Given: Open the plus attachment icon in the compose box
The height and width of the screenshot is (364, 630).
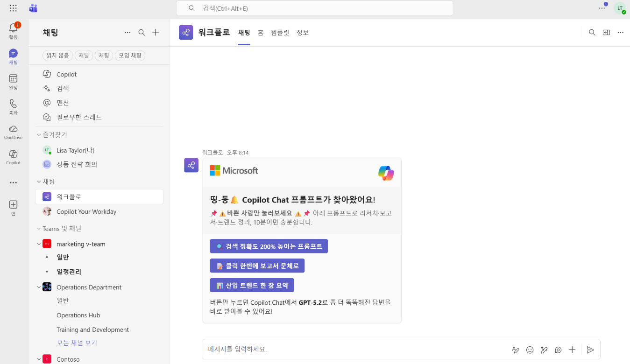Looking at the screenshot, I should coord(572,349).
